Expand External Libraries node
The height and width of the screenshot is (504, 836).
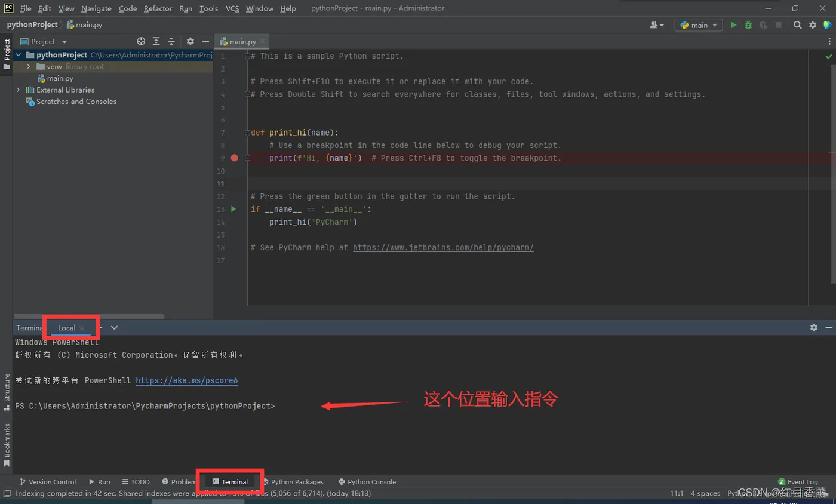pyautogui.click(x=18, y=90)
